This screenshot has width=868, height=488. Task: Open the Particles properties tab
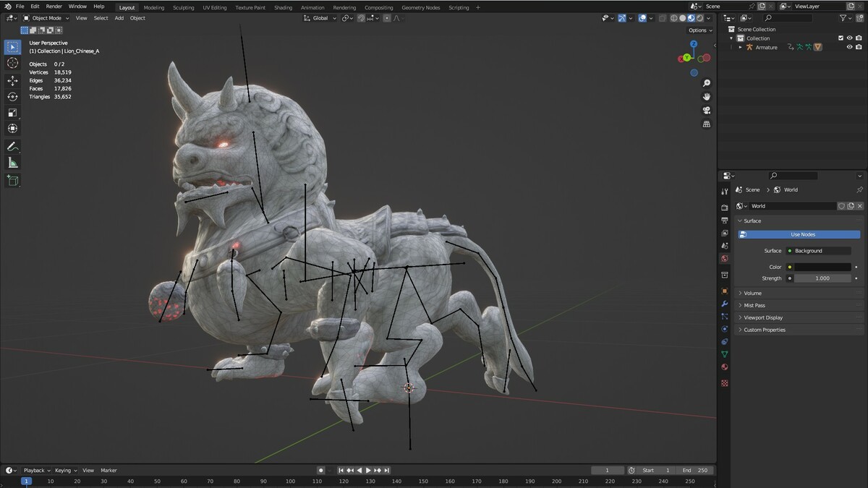tap(725, 316)
